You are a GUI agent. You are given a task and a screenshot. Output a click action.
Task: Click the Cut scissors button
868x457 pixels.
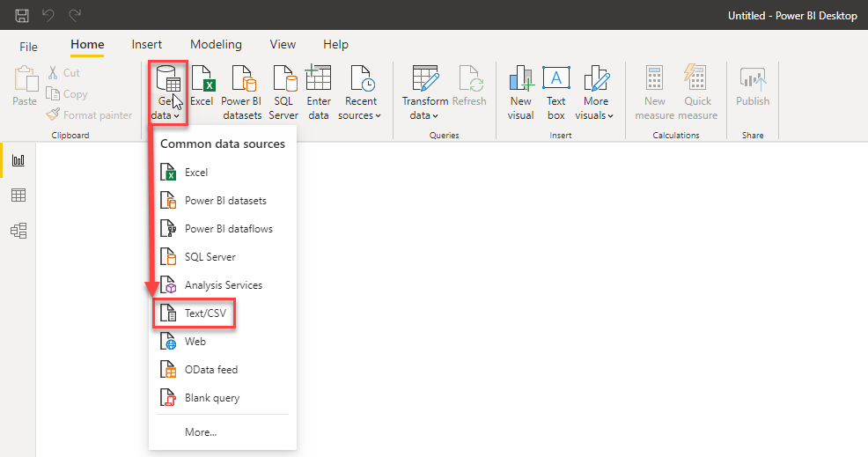click(63, 72)
